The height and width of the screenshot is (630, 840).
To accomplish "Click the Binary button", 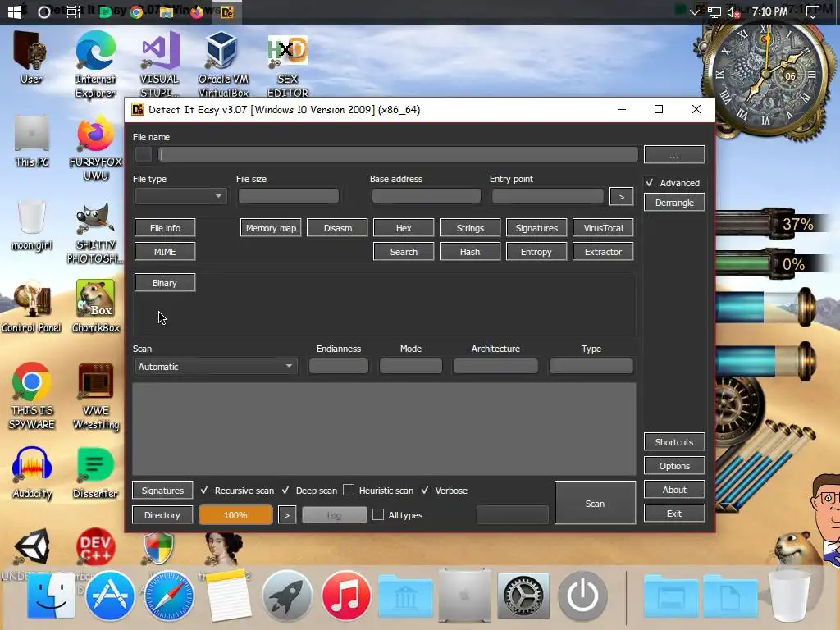I will [165, 283].
